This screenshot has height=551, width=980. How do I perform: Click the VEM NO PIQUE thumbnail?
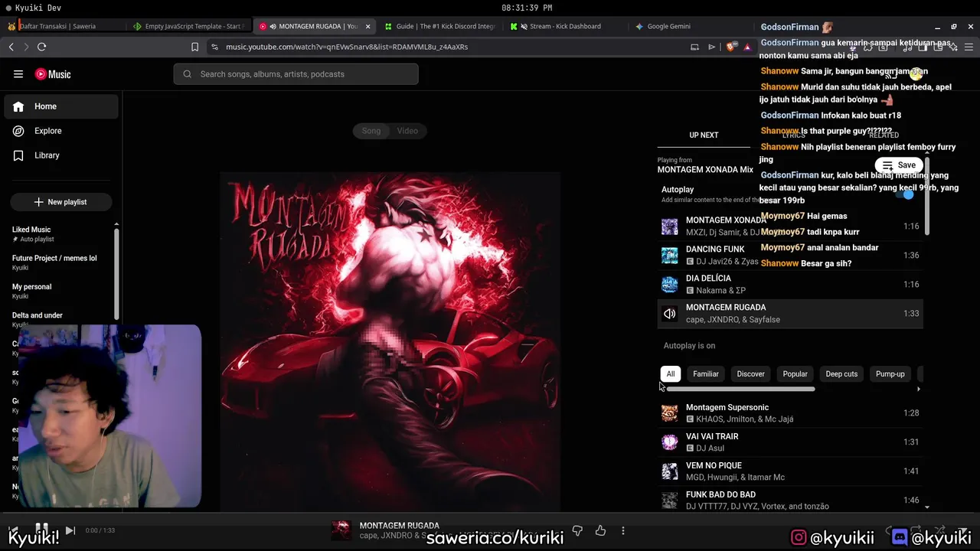click(x=670, y=471)
